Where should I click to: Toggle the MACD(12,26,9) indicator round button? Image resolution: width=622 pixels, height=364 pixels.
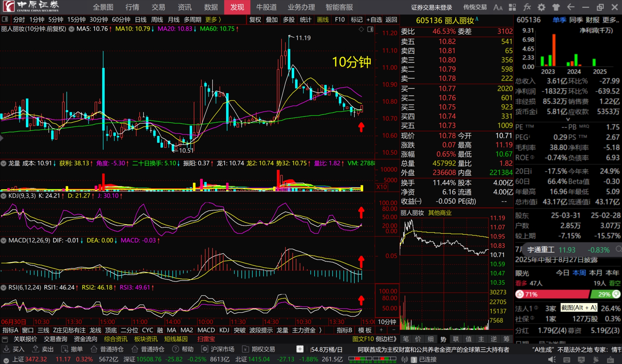(4, 240)
